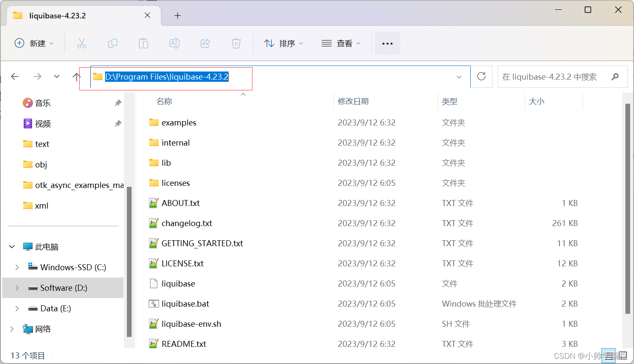Click the sidebar vertical scrollbar
634x364 pixels.
pos(129,261)
